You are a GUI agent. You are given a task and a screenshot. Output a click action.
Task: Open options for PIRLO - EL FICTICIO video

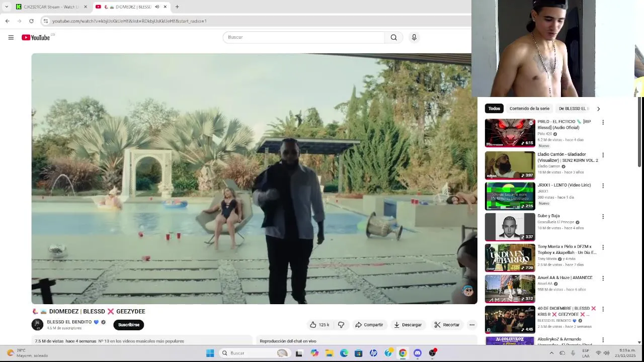pos(603,122)
